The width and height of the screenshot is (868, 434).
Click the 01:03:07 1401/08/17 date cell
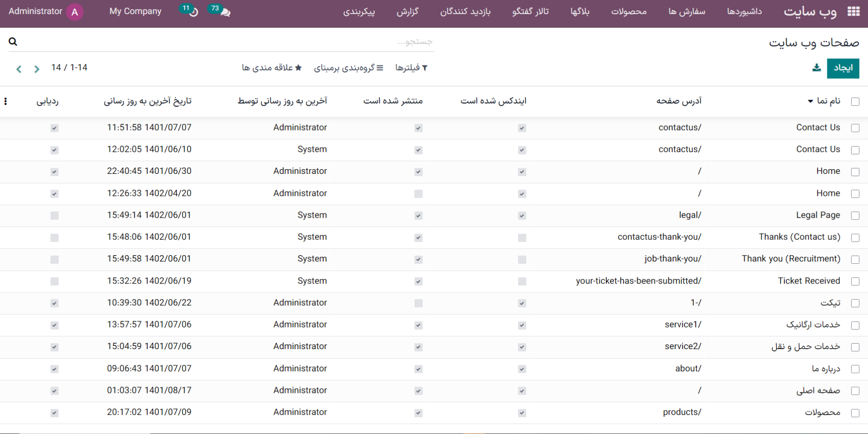[149, 390]
